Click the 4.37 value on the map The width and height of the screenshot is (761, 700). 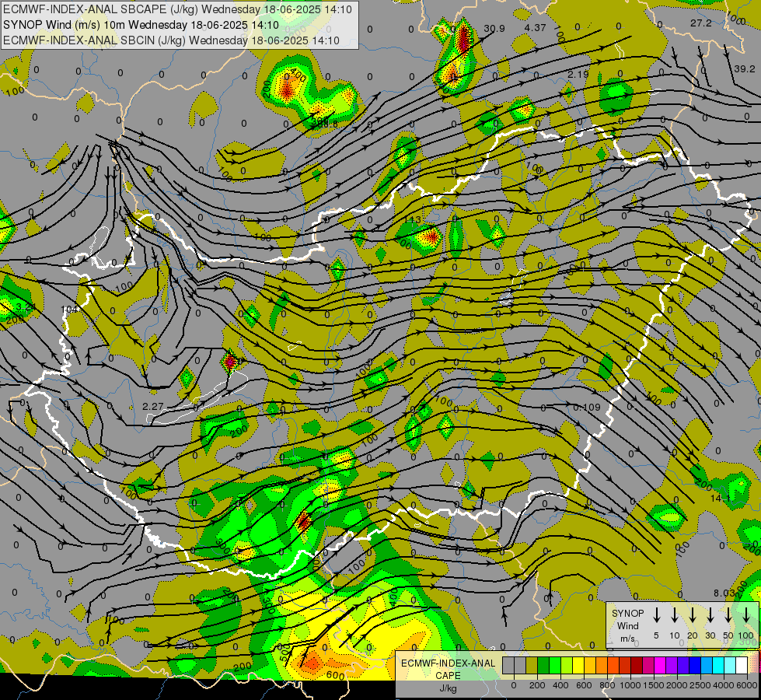pos(536,28)
